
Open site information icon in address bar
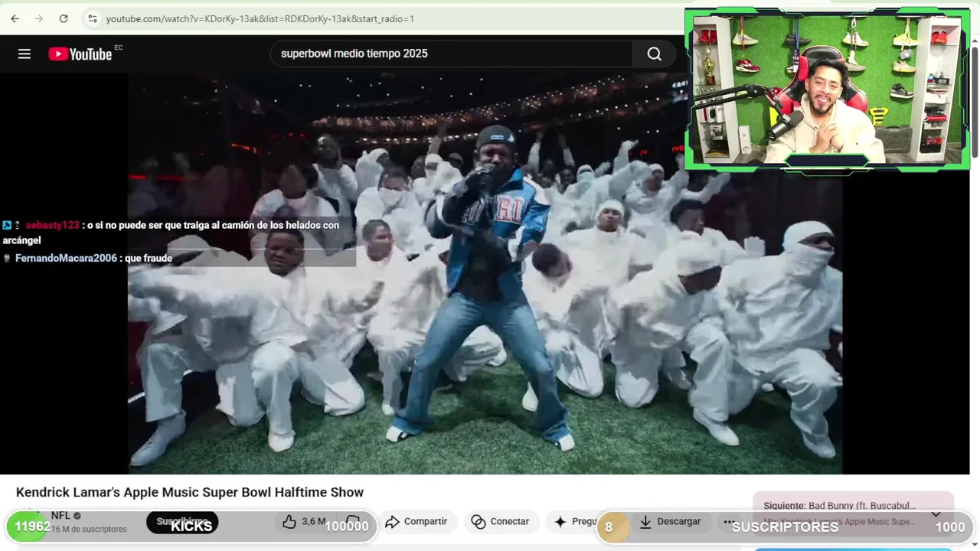tap(93, 18)
